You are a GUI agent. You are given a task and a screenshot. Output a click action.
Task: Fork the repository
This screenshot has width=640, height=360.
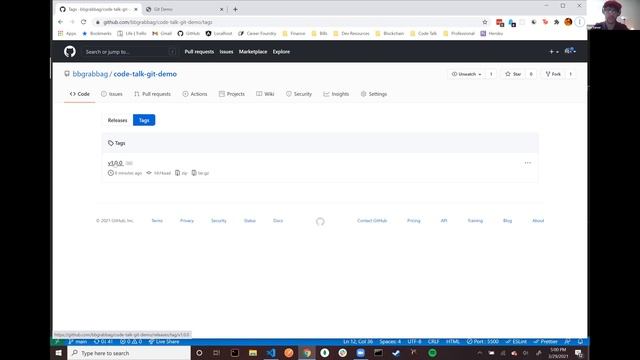pos(553,74)
